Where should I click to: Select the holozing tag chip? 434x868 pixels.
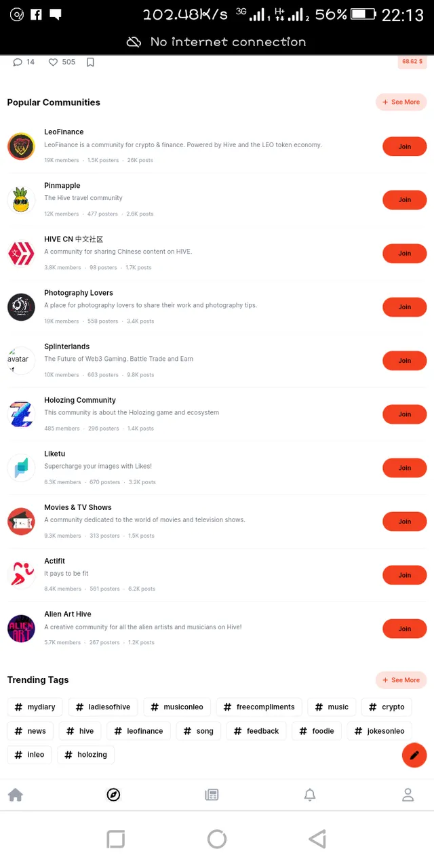[86, 755]
